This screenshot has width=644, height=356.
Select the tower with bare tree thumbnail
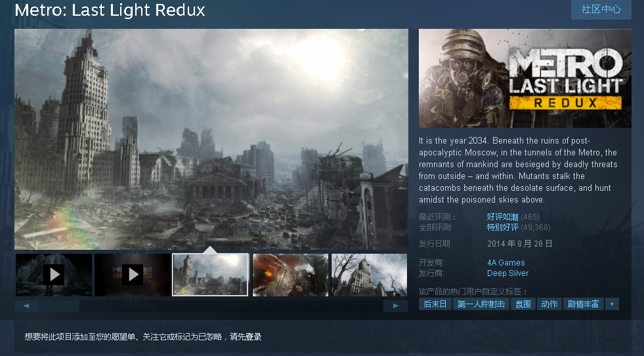coord(369,275)
